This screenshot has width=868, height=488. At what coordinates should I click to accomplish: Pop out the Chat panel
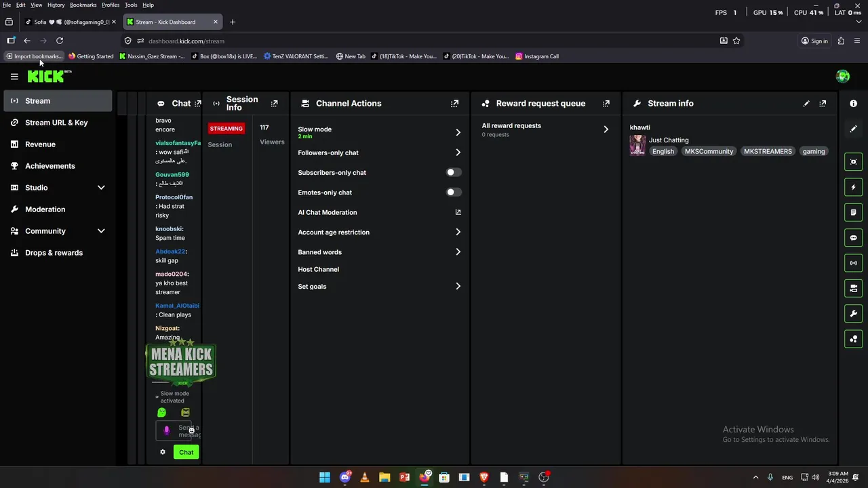(197, 104)
